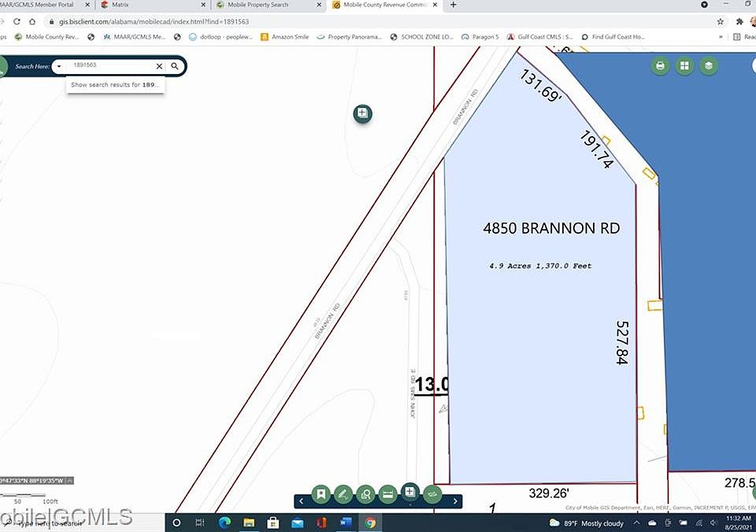Open Find Gulf Coast Ho... bookmark
Screen dimensions: 756x532
point(613,37)
